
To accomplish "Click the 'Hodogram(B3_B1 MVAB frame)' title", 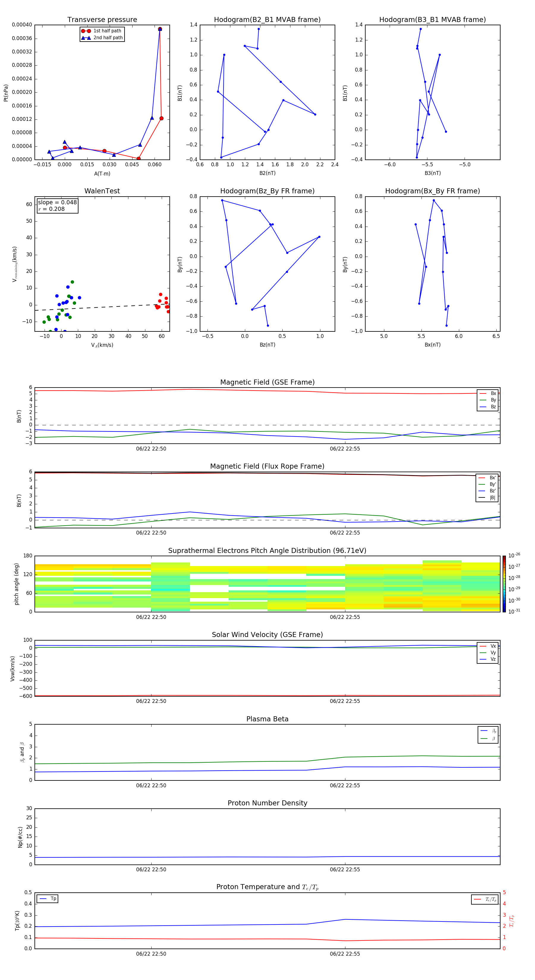I will 432,20.
